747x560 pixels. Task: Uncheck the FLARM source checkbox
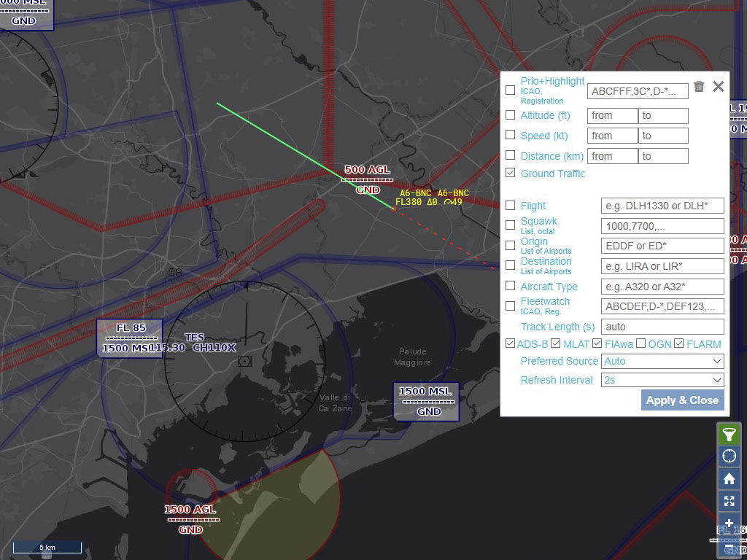coord(679,343)
